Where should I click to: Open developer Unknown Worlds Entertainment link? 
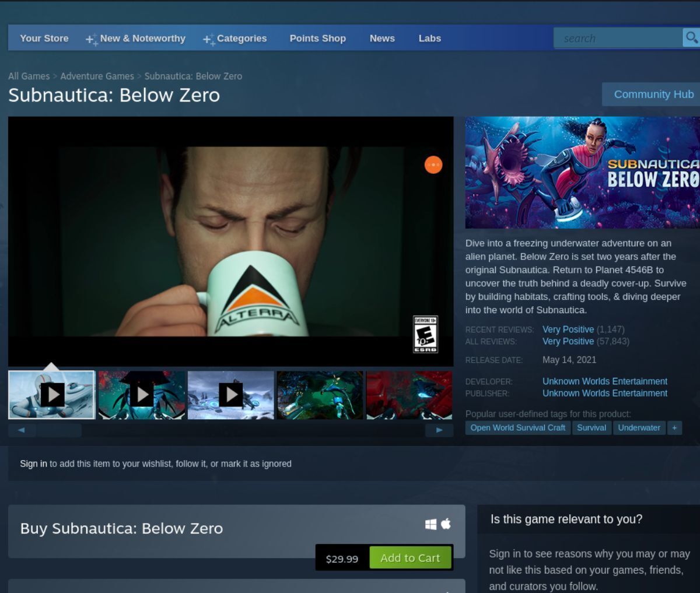point(605,381)
